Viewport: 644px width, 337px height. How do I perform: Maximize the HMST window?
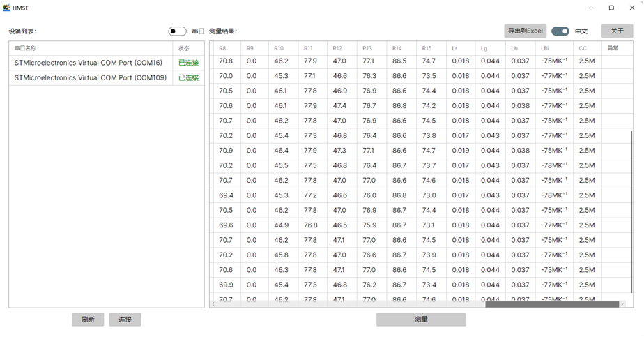pyautogui.click(x=611, y=8)
